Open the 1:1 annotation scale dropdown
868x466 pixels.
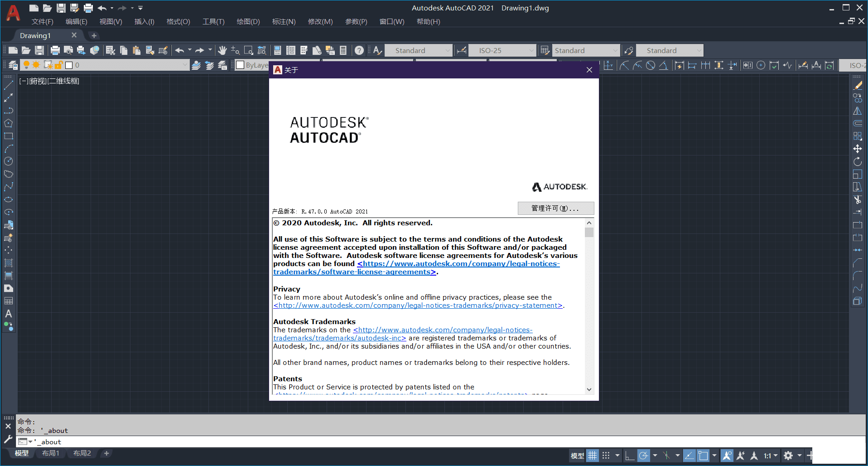coord(771,456)
